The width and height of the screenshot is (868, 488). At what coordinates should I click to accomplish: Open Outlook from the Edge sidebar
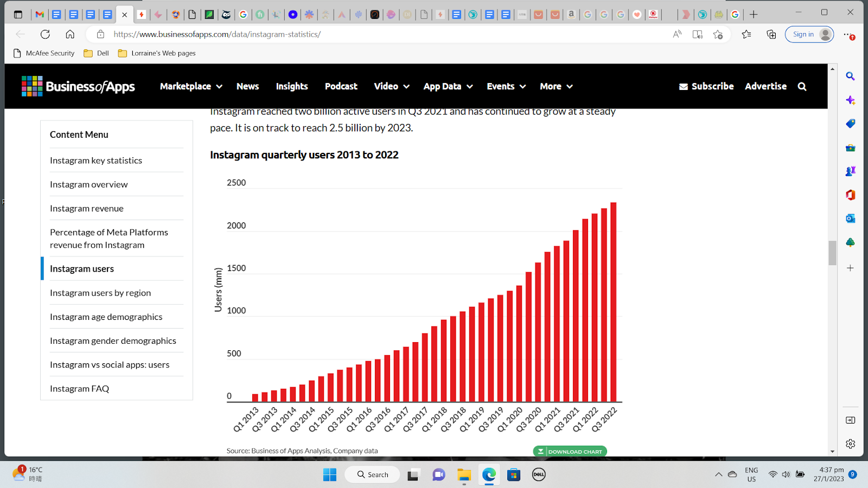pos(850,219)
